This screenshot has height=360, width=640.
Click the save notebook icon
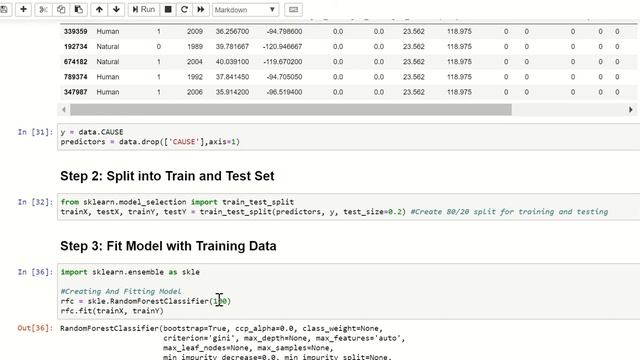tap(4, 9)
